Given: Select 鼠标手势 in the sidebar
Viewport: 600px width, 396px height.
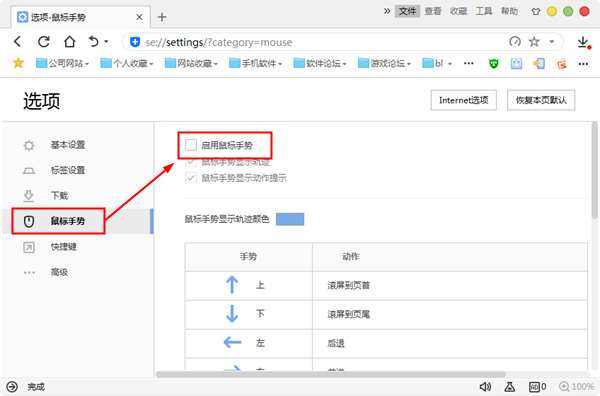Looking at the screenshot, I should click(78, 221).
